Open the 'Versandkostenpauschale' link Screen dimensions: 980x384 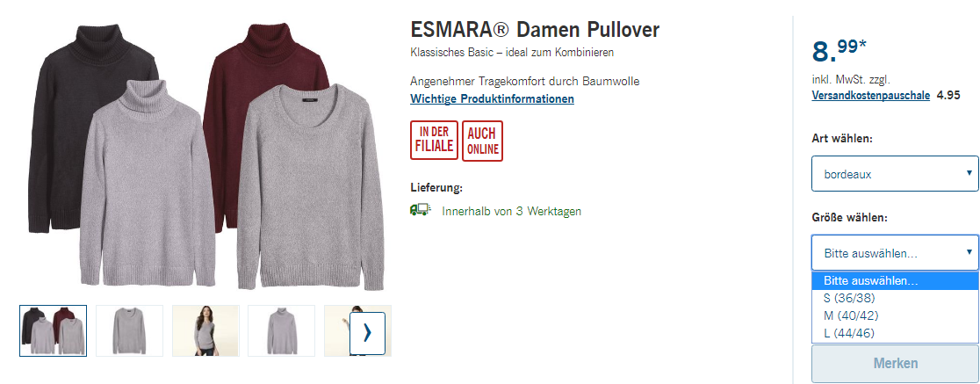pyautogui.click(x=870, y=96)
